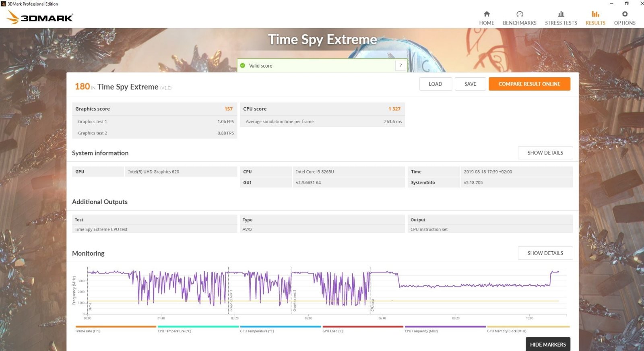
Task: Show details for Monitoring
Action: [x=545, y=253]
